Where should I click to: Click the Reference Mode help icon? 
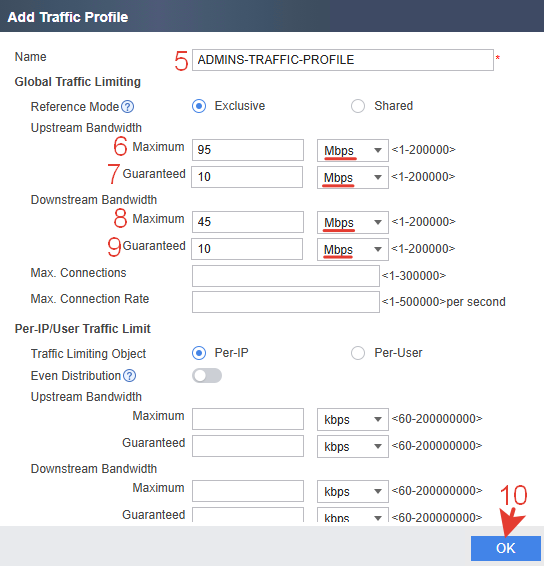[x=127, y=107]
